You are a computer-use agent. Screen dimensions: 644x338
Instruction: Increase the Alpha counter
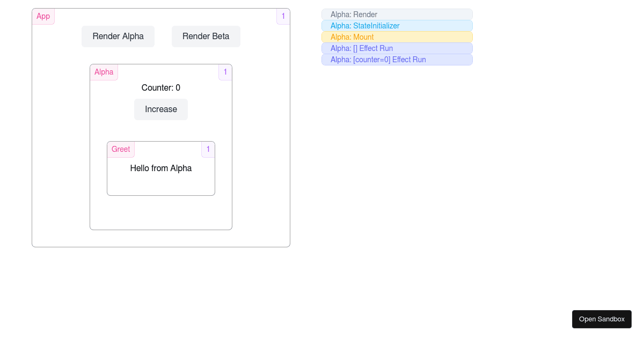[161, 109]
